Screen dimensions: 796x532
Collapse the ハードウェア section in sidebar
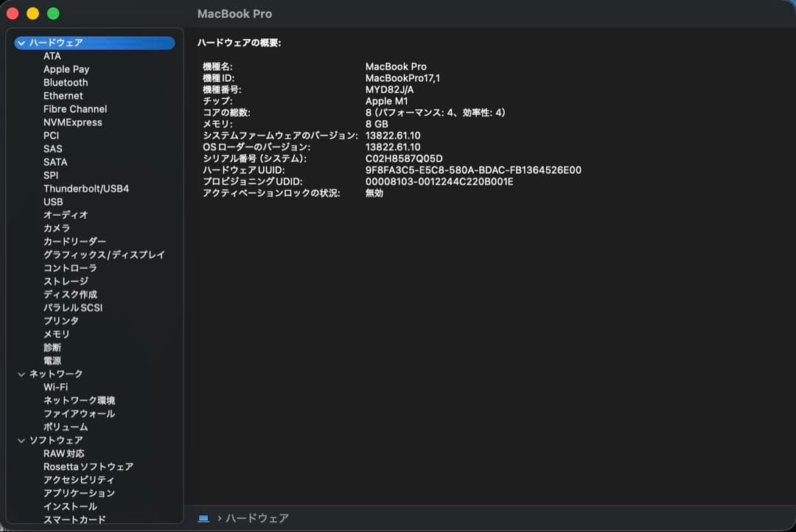point(21,43)
